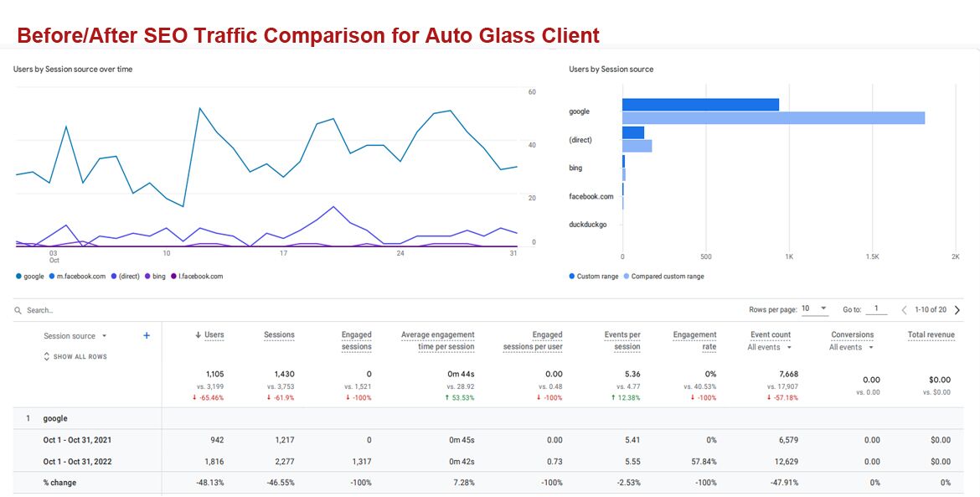Click the Go to page number field
Viewport: 980px width, 497px height.
pos(876,309)
